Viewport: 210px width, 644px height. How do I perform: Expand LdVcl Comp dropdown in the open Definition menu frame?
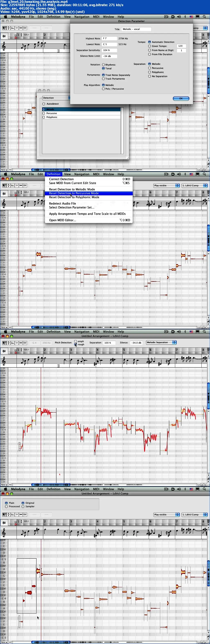(x=194, y=186)
